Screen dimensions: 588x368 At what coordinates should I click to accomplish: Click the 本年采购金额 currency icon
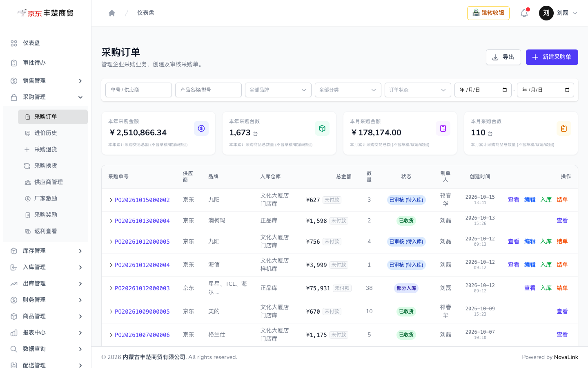tap(201, 128)
